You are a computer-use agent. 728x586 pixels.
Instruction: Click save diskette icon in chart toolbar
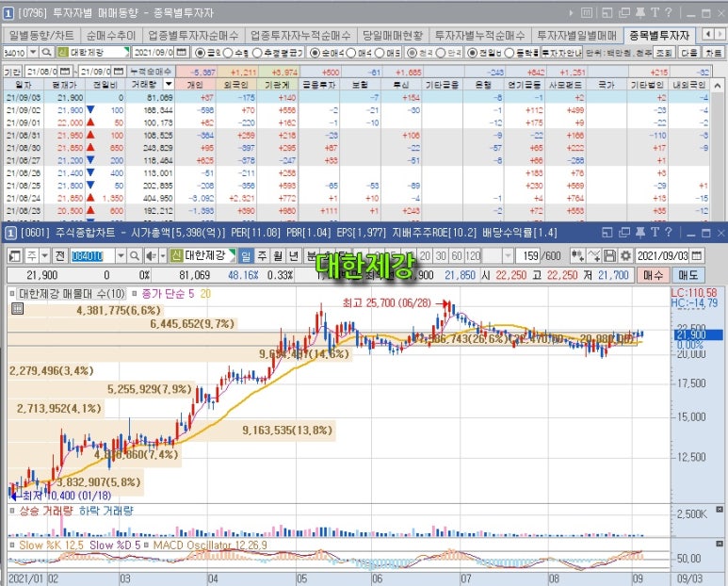tap(610, 255)
